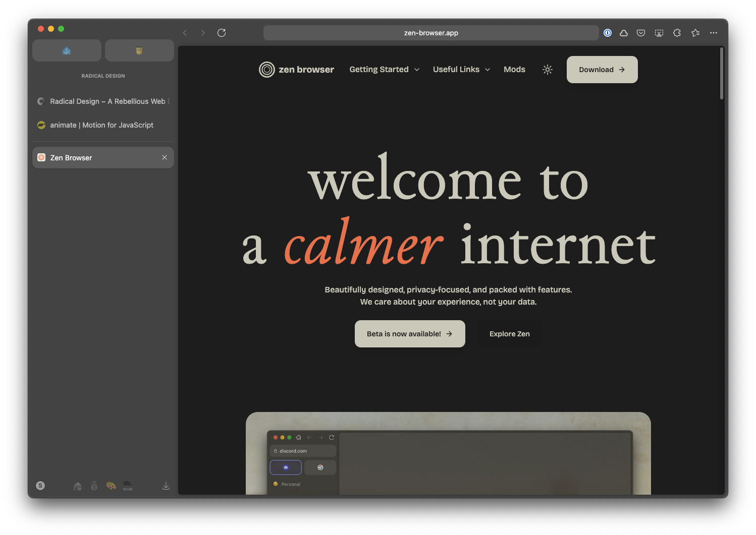The image size is (756, 535).
Task: Select the Zen Browser tab
Action: 103,158
